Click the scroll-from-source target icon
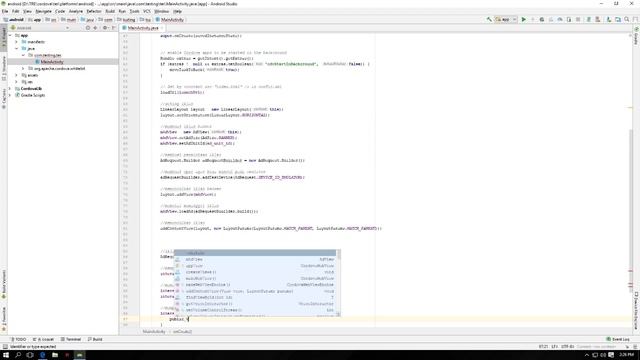The height and width of the screenshot is (360, 640). (x=88, y=28)
